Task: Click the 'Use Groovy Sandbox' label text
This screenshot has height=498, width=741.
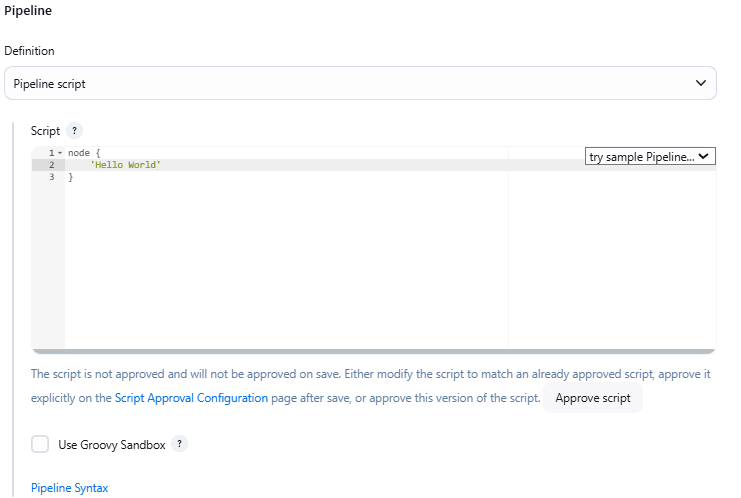Action: (x=112, y=445)
